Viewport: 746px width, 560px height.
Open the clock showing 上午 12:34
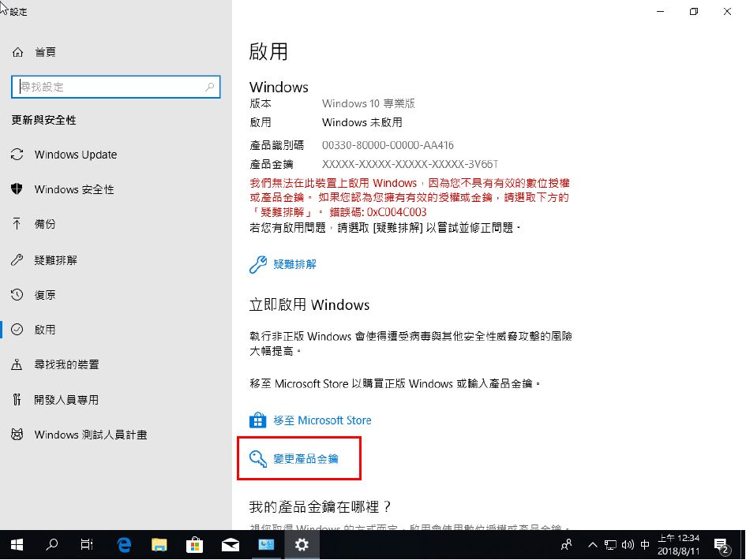[679, 545]
